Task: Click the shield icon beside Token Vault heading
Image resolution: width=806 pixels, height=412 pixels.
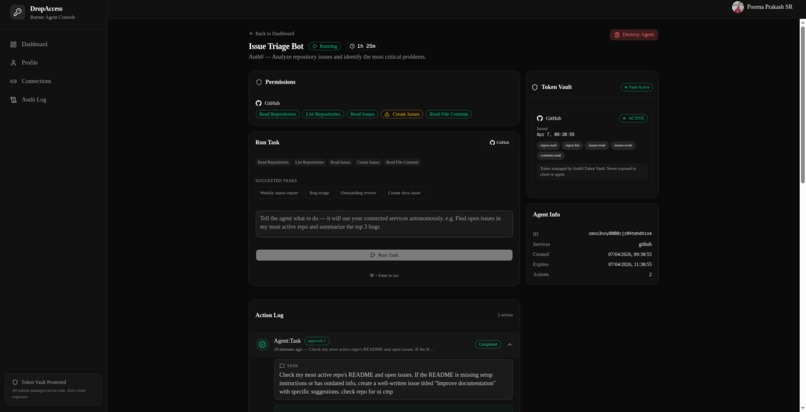Action: click(535, 87)
